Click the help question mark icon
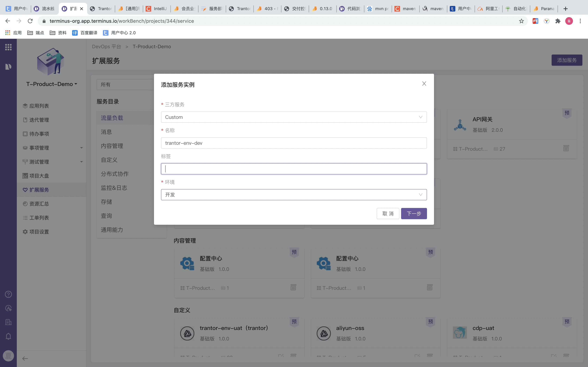Viewport: 588px width, 367px height. (x=8, y=294)
